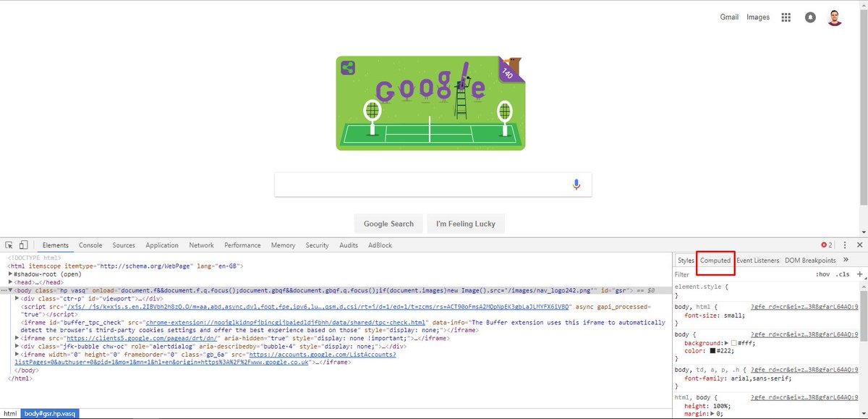Expand the jfk-bubble alertdialog div

[17, 346]
